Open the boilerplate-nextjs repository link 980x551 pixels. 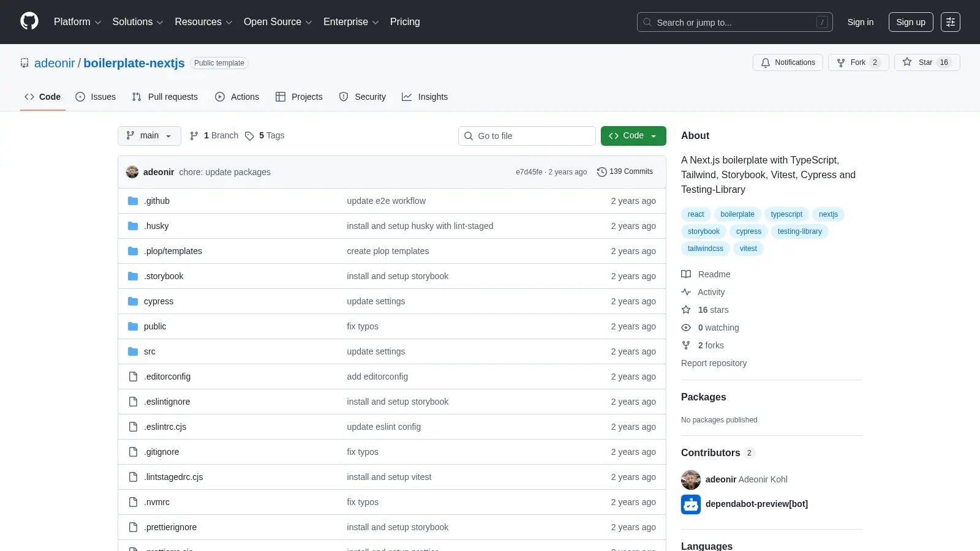pyautogui.click(x=134, y=63)
